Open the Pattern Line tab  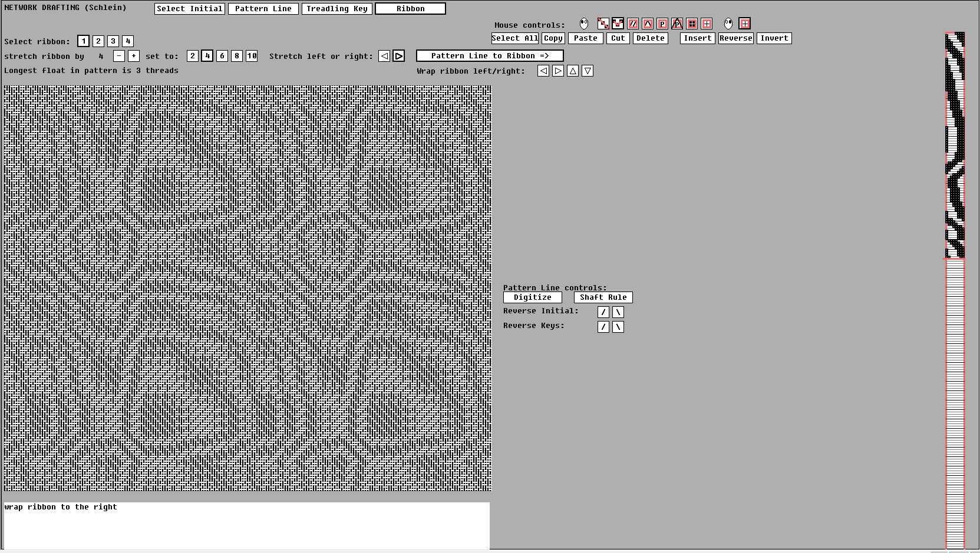point(263,9)
